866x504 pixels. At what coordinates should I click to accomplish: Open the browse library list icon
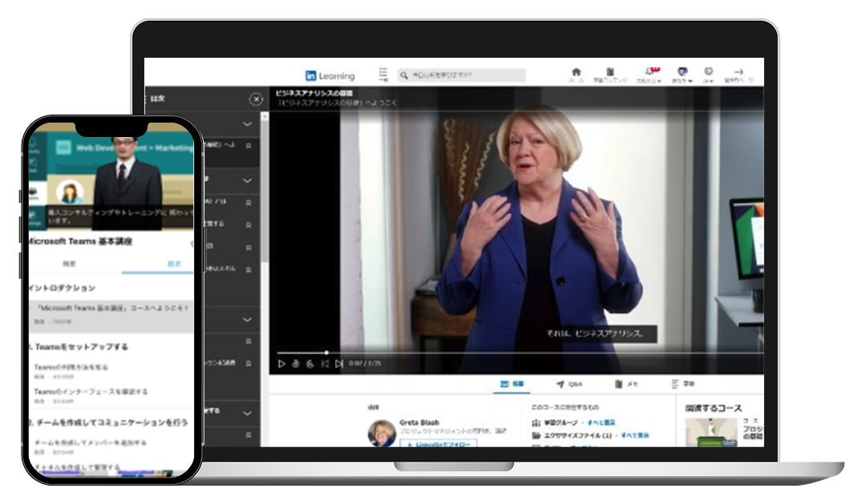(x=382, y=75)
